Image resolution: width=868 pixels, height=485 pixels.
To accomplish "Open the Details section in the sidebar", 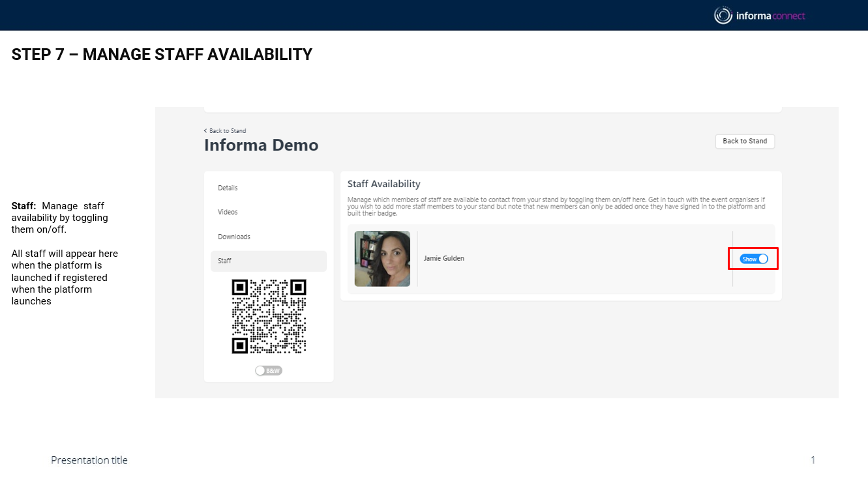I will click(228, 188).
